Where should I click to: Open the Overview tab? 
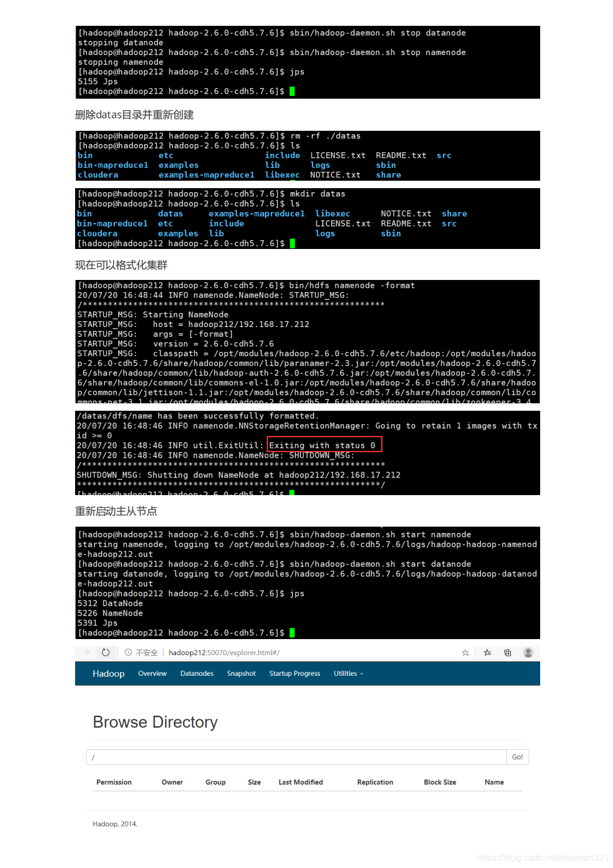tap(153, 674)
